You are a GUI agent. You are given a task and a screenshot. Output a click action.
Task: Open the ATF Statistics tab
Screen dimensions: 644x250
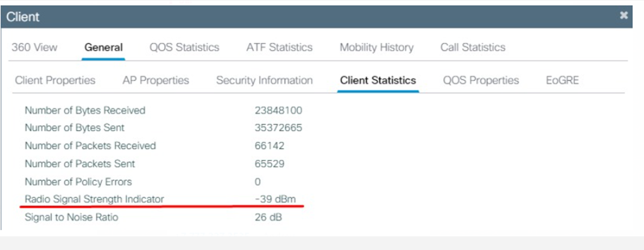click(279, 48)
